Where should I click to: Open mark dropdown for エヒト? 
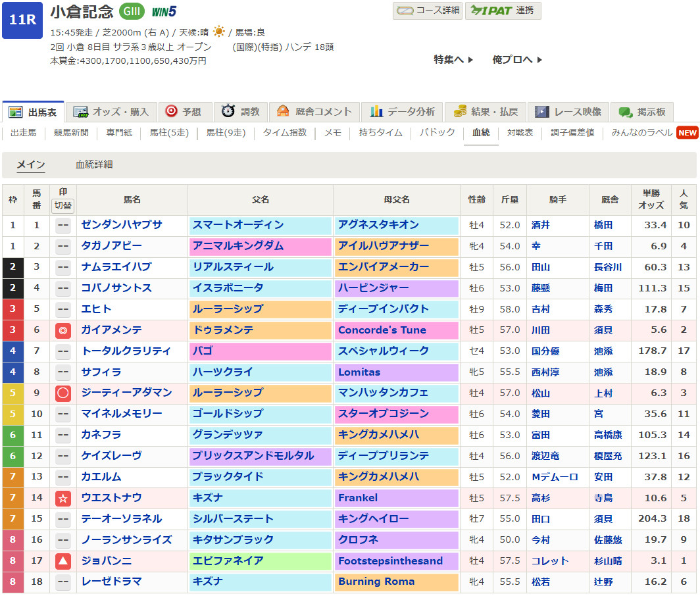pyautogui.click(x=63, y=309)
